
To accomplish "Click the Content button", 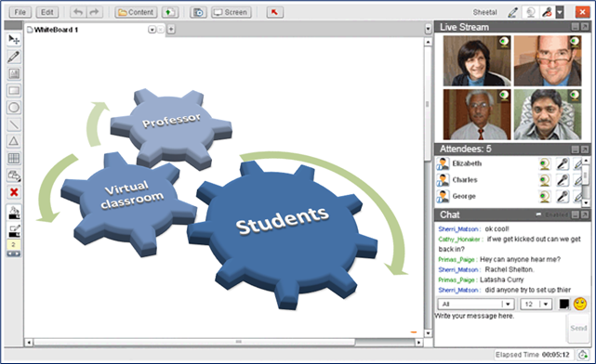I will coord(136,12).
